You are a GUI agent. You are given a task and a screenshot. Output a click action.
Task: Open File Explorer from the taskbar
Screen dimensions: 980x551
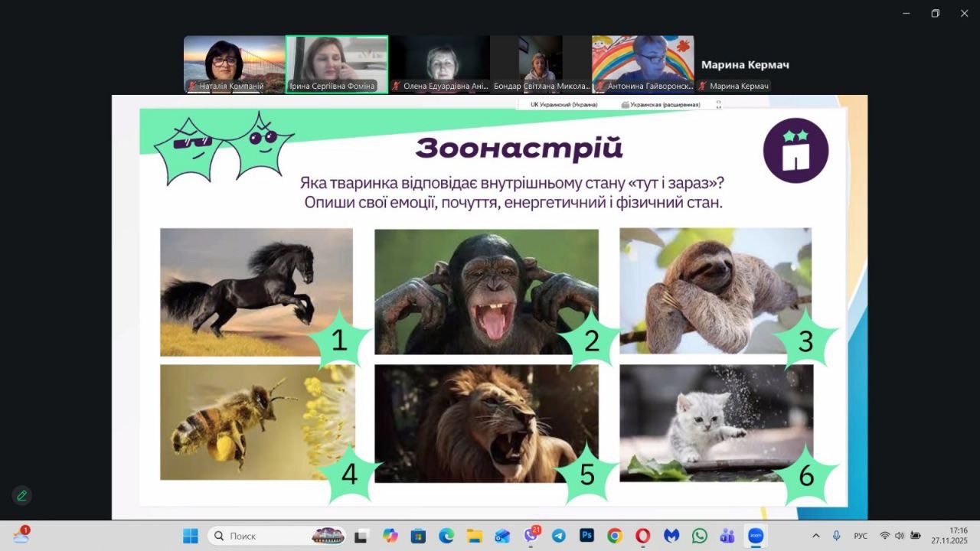[475, 536]
